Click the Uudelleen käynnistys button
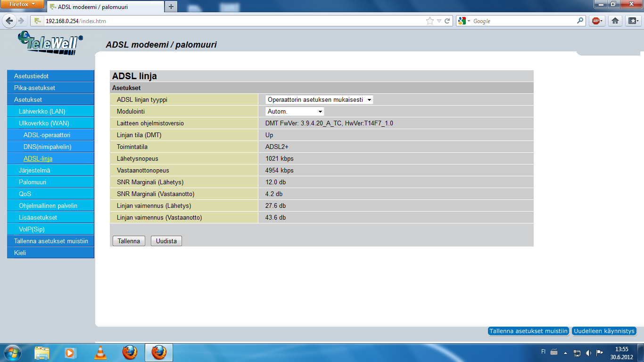The image size is (644, 362). (604, 331)
